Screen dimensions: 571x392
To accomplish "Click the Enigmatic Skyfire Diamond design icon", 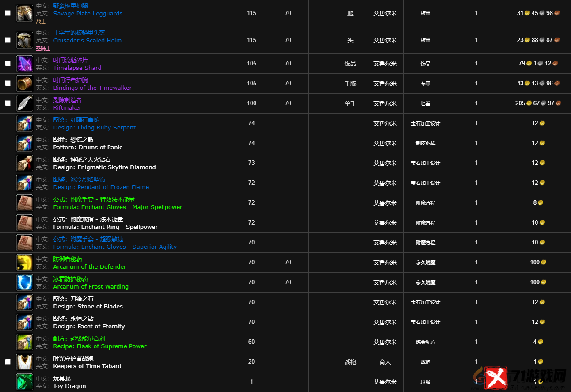I will pos(25,163).
